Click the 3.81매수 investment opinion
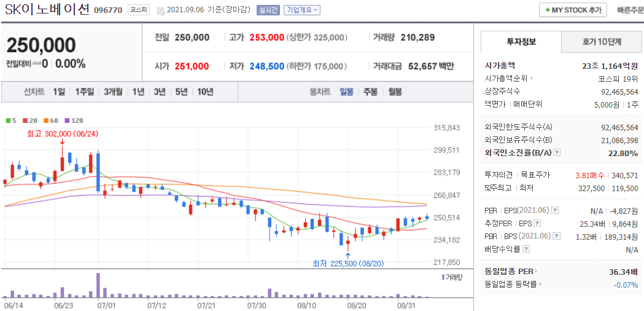 pos(590,176)
